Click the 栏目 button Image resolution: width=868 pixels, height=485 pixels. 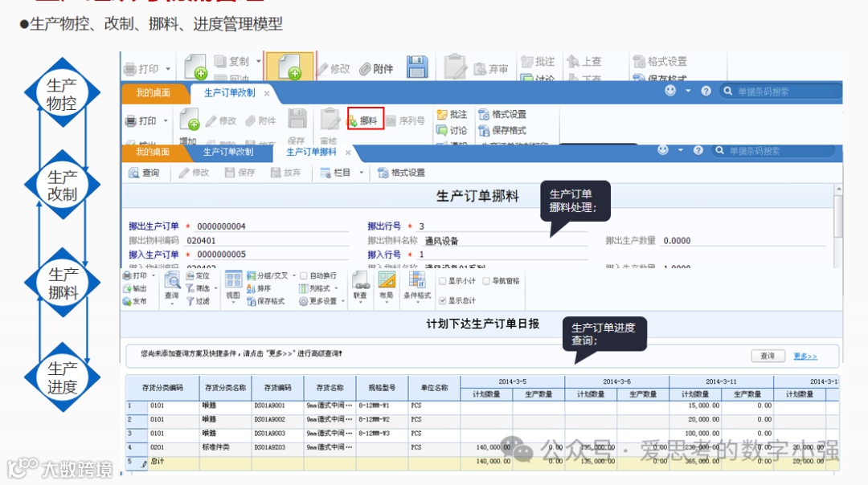[335, 173]
